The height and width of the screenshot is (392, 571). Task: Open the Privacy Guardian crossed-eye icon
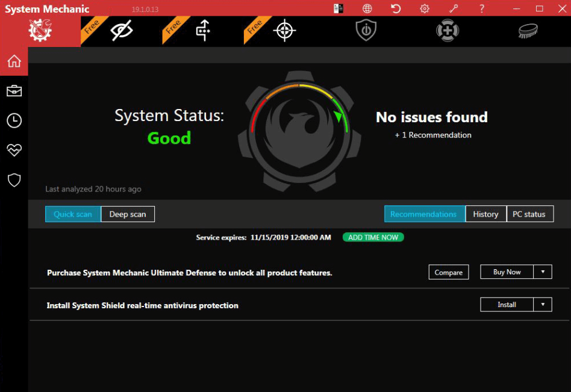pos(122,31)
